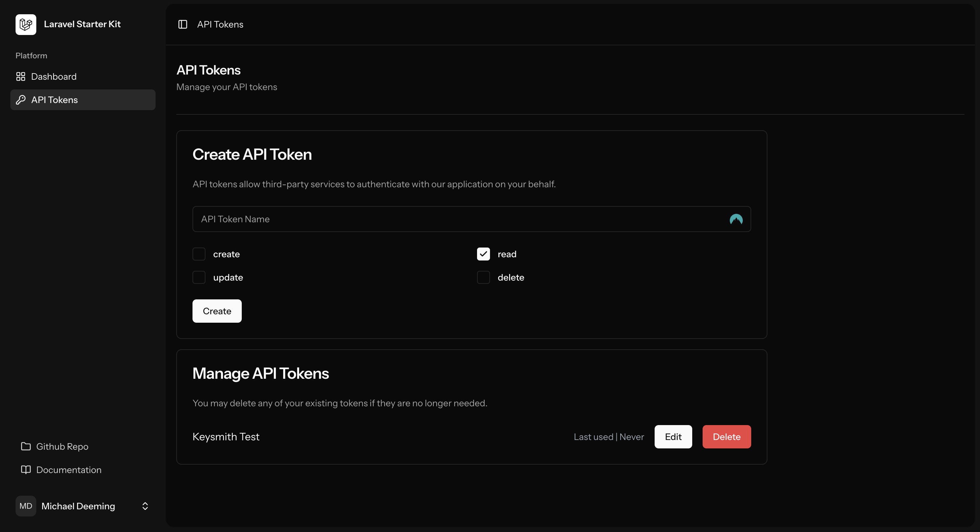Screen dimensions: 980x532
Task: Click the API Tokens key icon
Action: click(20, 100)
